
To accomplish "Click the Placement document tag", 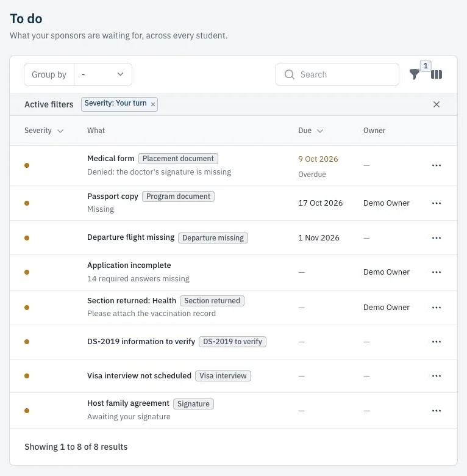I will tap(178, 159).
